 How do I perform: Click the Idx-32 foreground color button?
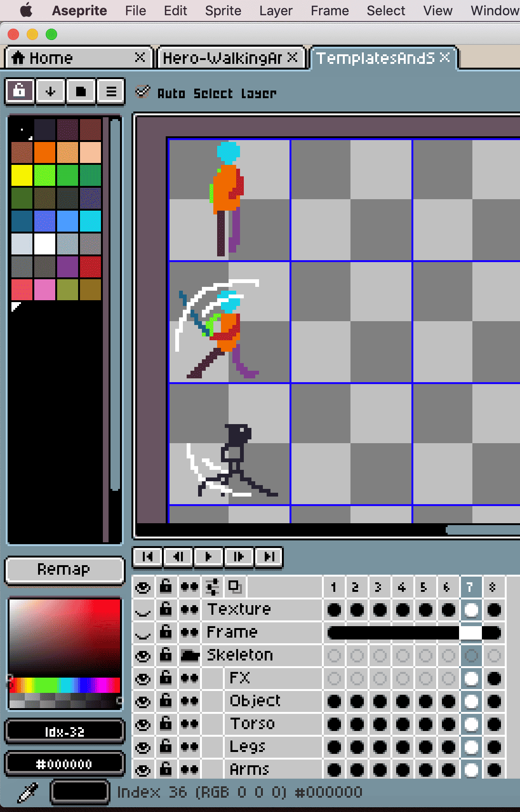(x=64, y=731)
